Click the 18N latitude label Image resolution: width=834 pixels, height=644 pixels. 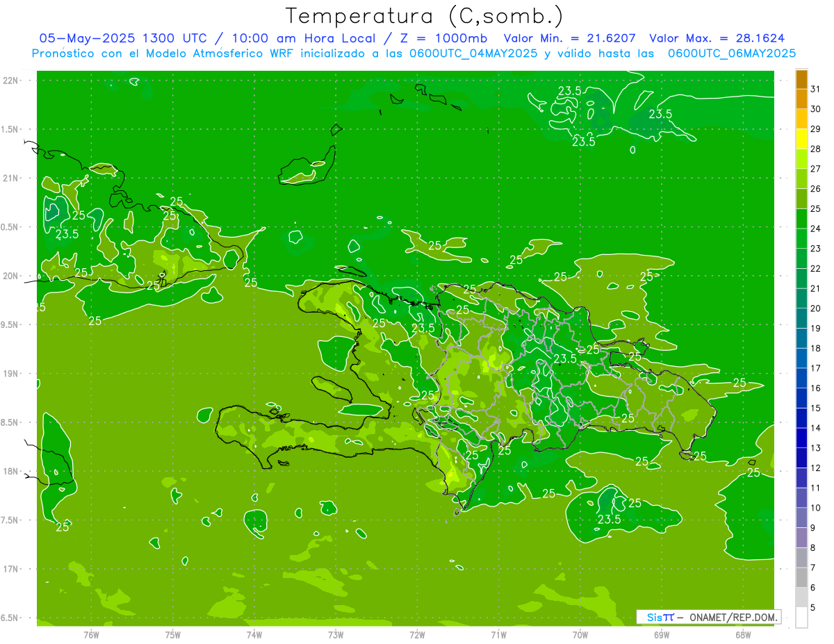pyautogui.click(x=10, y=471)
